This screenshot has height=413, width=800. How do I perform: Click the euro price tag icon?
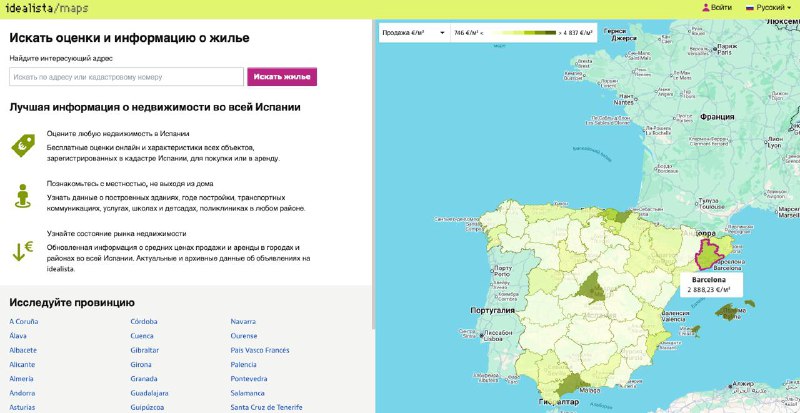23,146
